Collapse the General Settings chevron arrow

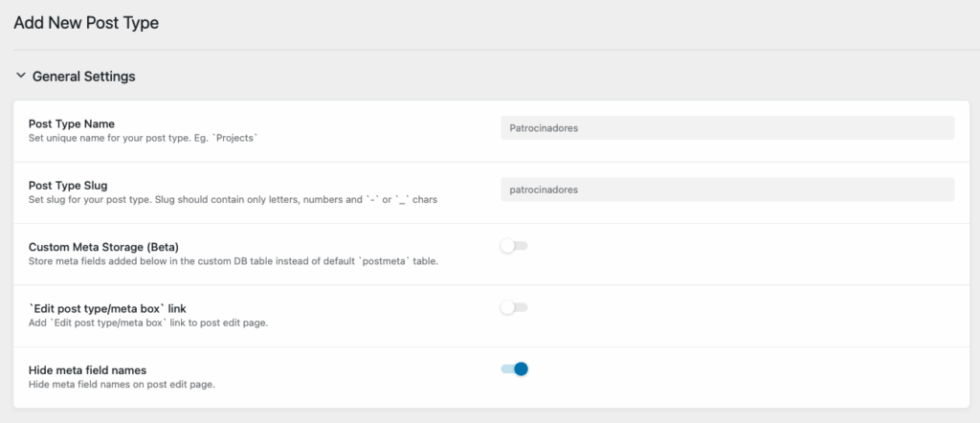click(20, 76)
